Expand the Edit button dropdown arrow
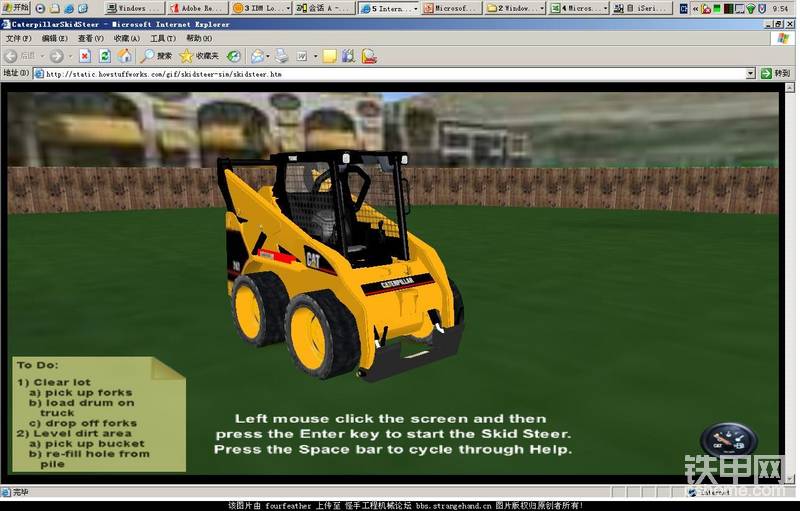 coord(316,56)
